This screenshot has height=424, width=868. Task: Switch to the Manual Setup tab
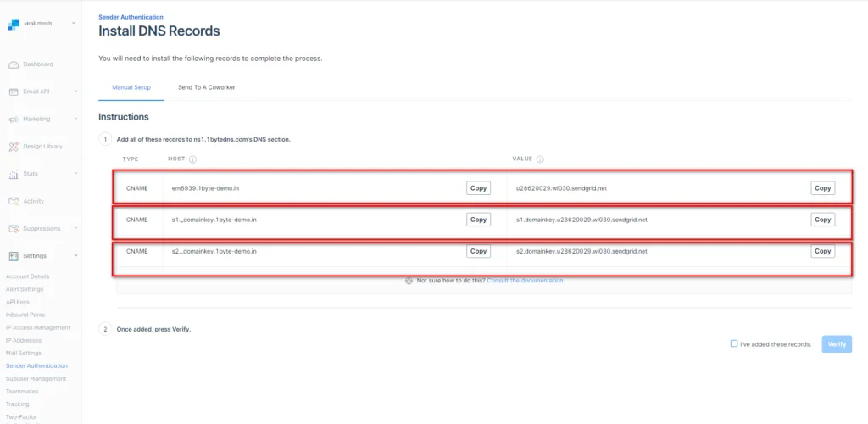(131, 87)
